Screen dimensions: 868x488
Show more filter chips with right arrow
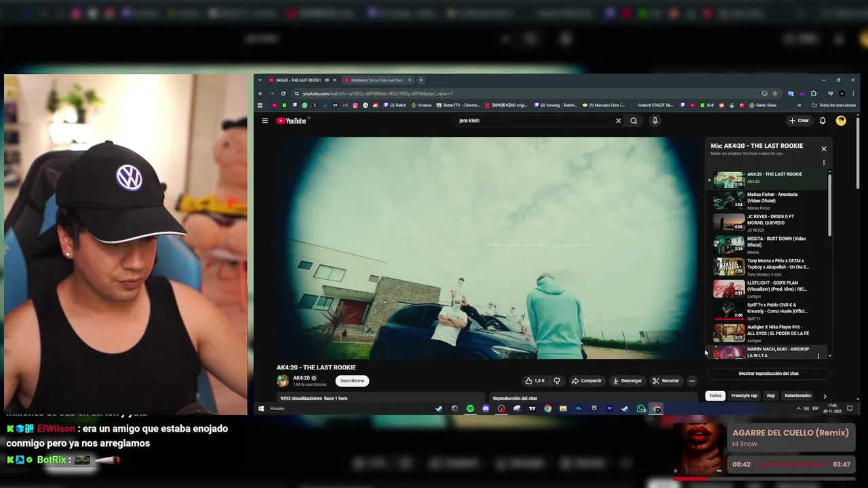click(825, 396)
